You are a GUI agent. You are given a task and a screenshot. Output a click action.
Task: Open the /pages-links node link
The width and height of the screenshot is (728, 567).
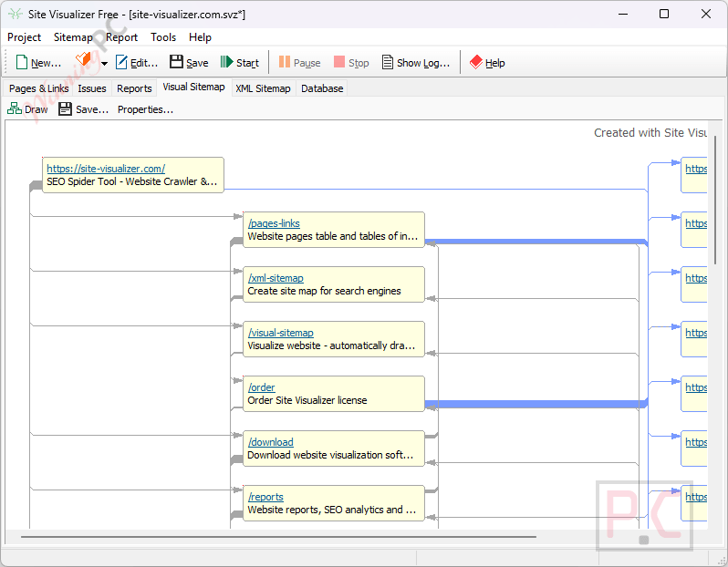[x=274, y=223]
